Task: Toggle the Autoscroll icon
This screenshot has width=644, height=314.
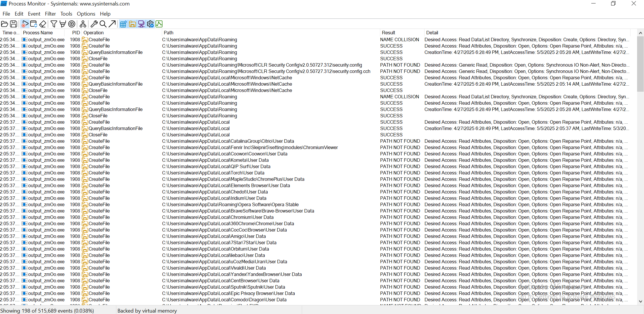Action: click(34, 24)
